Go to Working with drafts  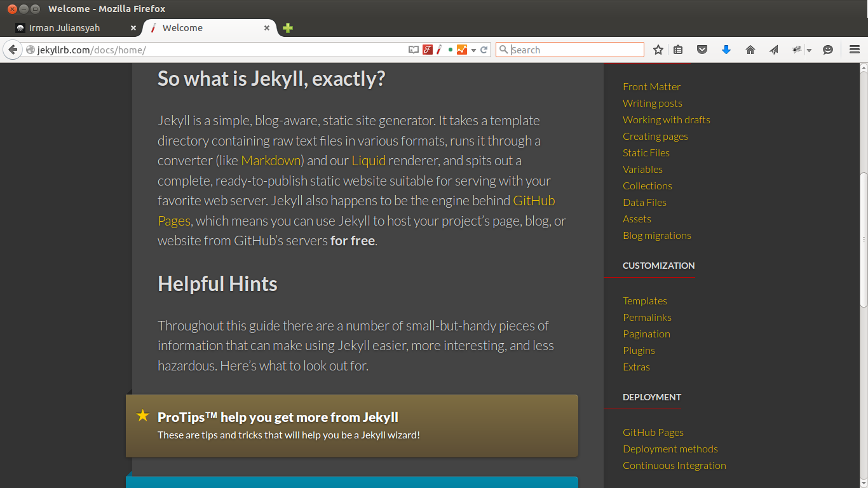667,119
